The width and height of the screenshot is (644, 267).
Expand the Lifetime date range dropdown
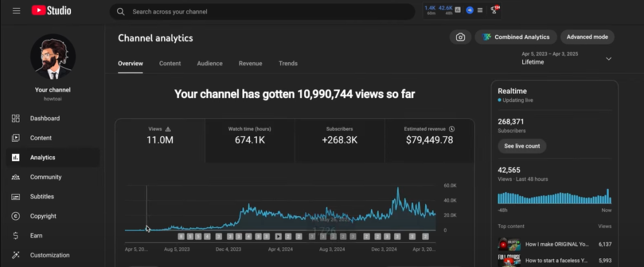click(608, 59)
